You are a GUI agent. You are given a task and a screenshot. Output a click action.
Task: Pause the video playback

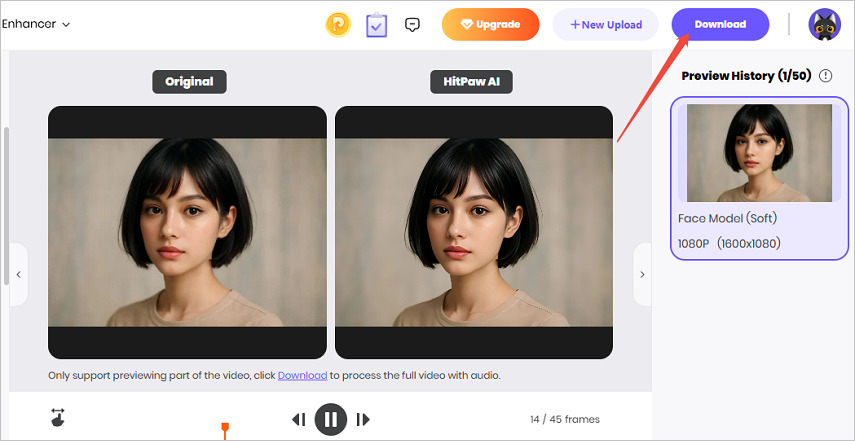pos(330,419)
